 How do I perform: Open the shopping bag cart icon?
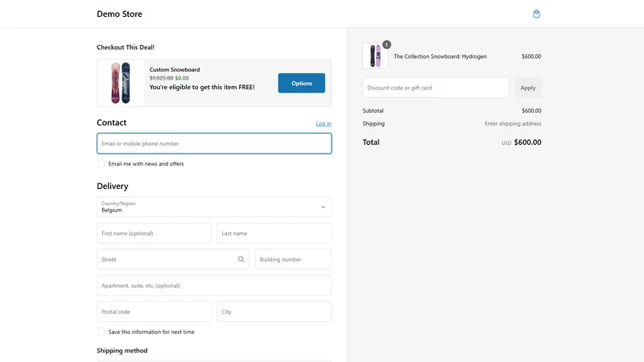click(x=536, y=14)
